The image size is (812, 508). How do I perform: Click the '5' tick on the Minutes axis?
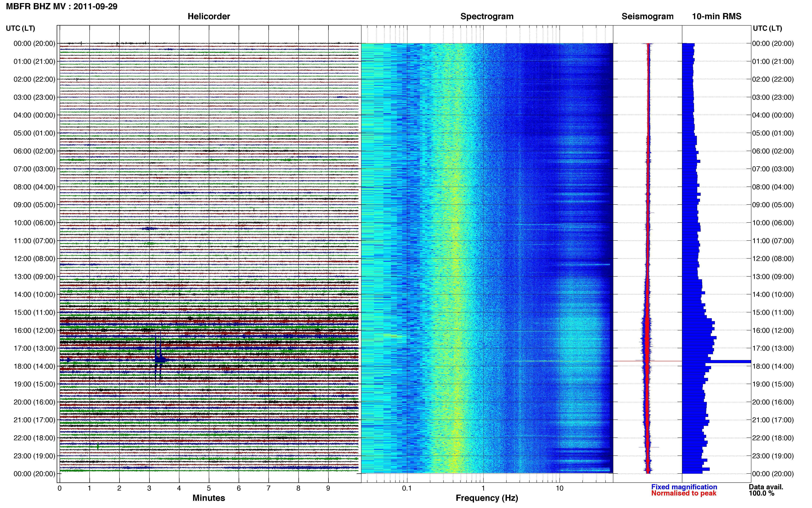pos(209,488)
